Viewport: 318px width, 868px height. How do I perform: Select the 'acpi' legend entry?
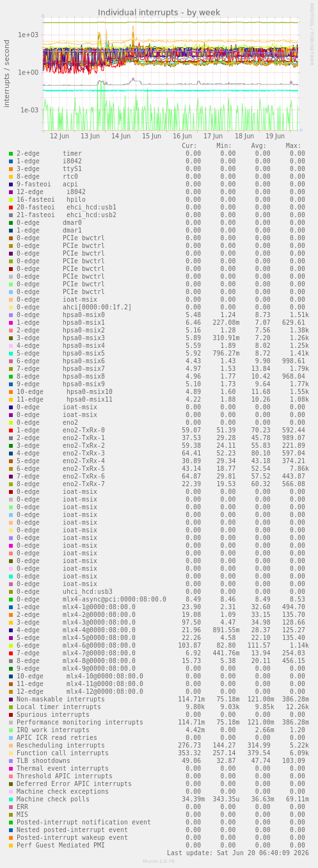pos(70,184)
